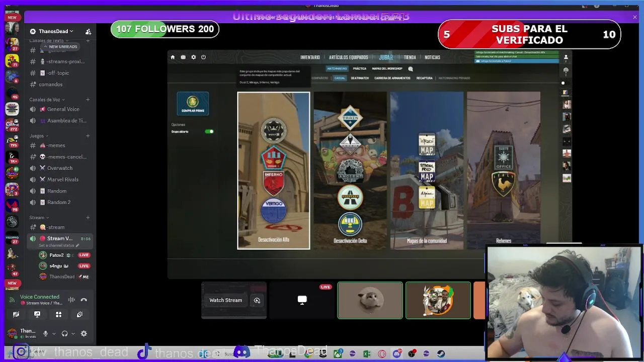
Task: Select the Desactivación Alfa map group
Action: click(274, 170)
